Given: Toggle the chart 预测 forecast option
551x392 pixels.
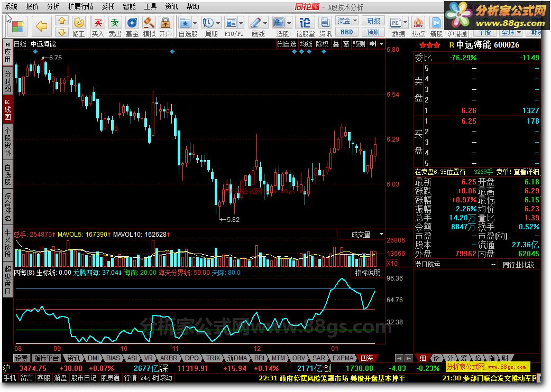Looking at the screenshot, I should pos(359,44).
